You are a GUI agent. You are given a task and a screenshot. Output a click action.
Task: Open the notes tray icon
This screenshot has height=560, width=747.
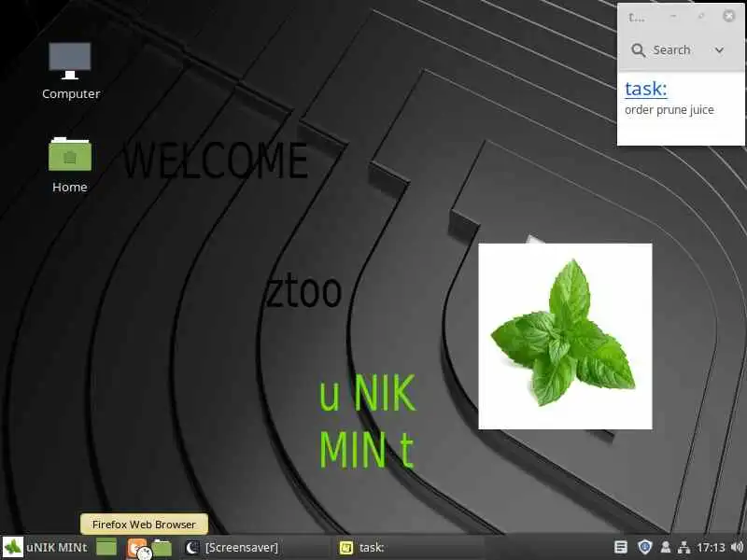[x=620, y=547]
